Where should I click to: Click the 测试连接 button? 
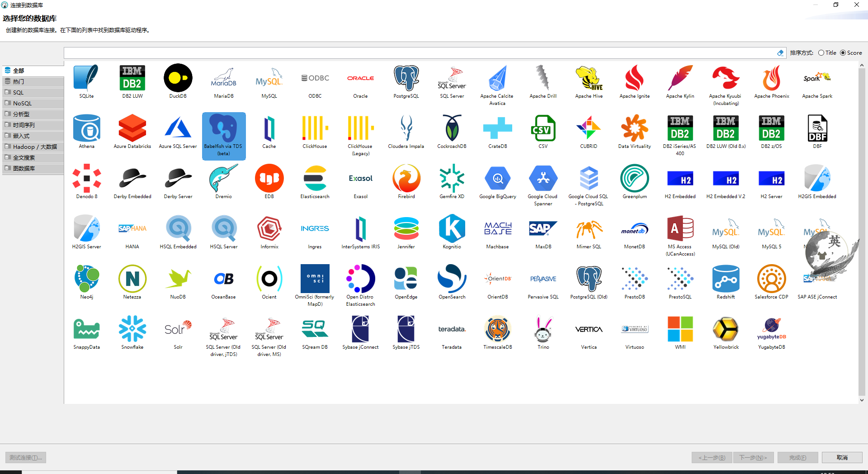(25, 457)
